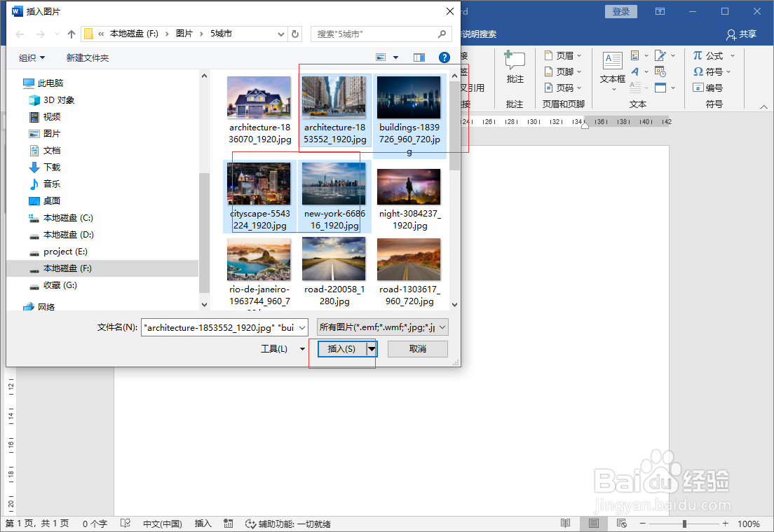Viewport: 774px width, 532px height.
Task: Change file view with the view icon
Action: (381, 57)
